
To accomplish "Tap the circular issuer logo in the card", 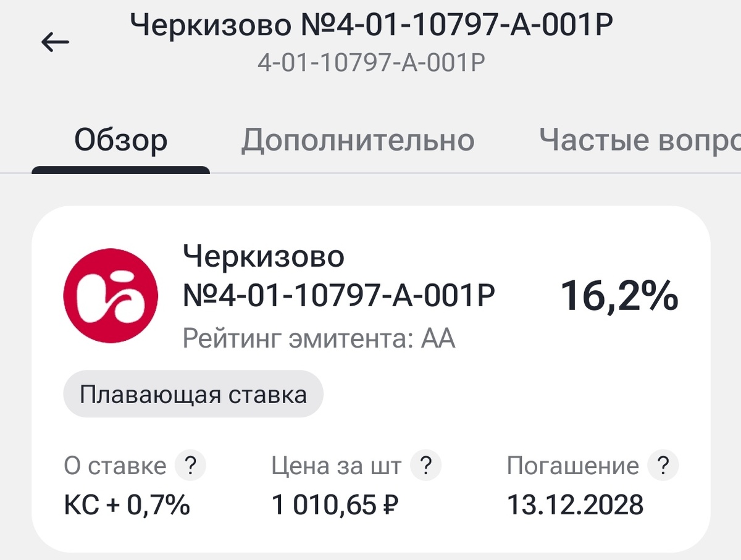I will [111, 295].
